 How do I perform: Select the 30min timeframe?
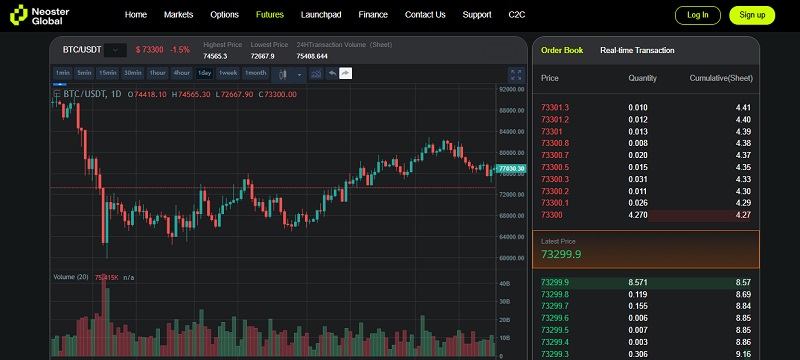133,73
